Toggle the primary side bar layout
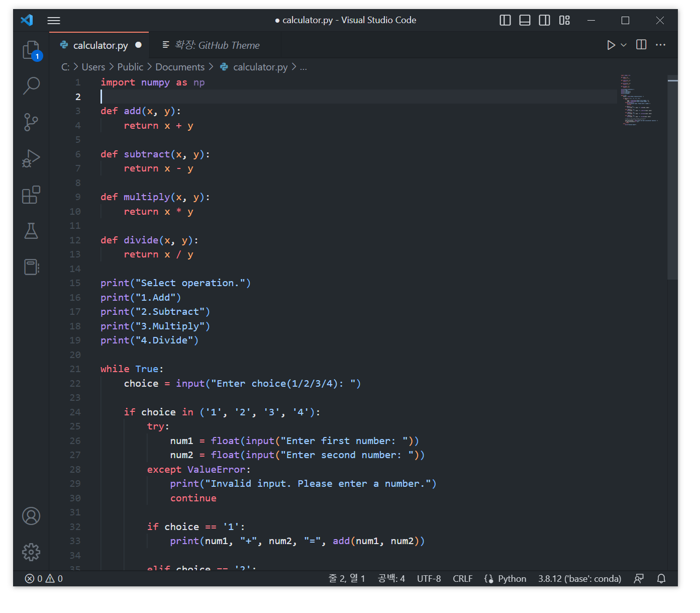The width and height of the screenshot is (700, 613). click(505, 20)
